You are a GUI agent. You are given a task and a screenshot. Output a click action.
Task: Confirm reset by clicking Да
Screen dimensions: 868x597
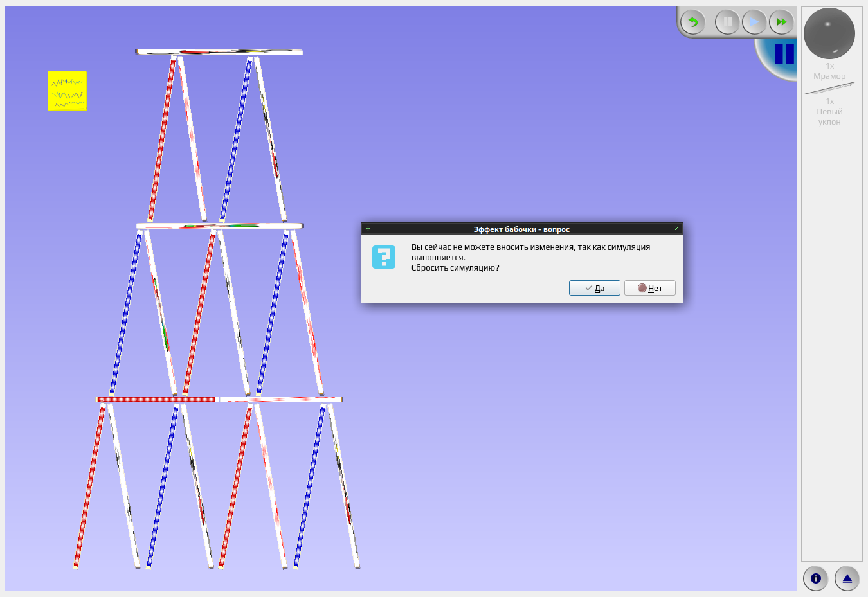[595, 288]
